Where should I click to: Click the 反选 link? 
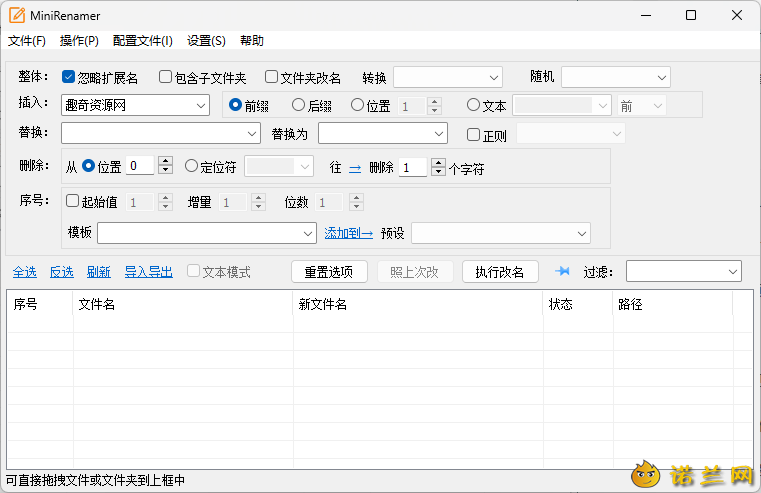click(x=62, y=272)
